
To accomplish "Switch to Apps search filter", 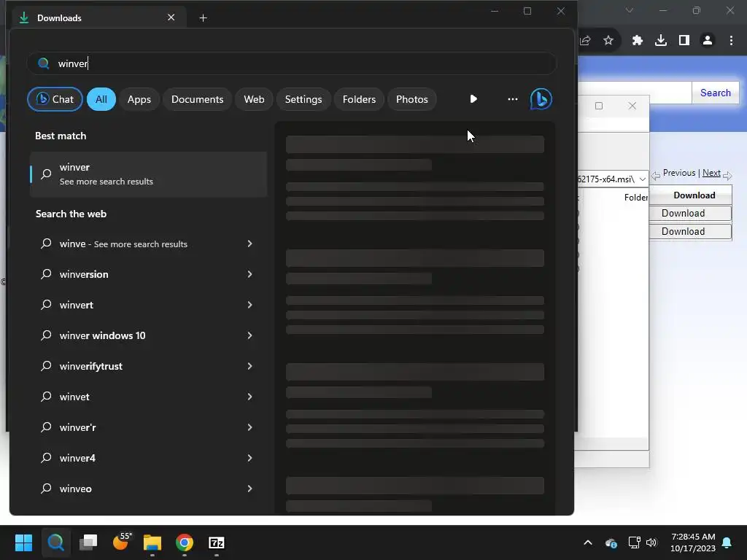I will click(139, 99).
